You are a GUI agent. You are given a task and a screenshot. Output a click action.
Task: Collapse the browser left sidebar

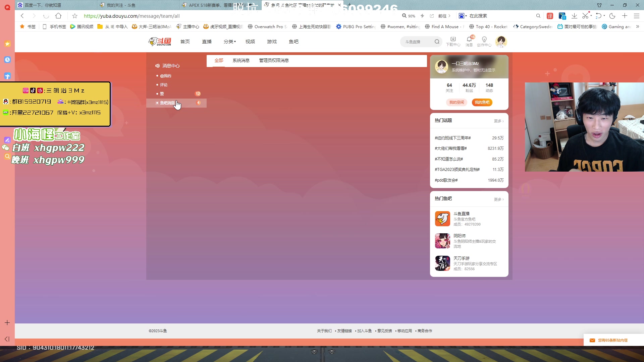tap(7, 339)
